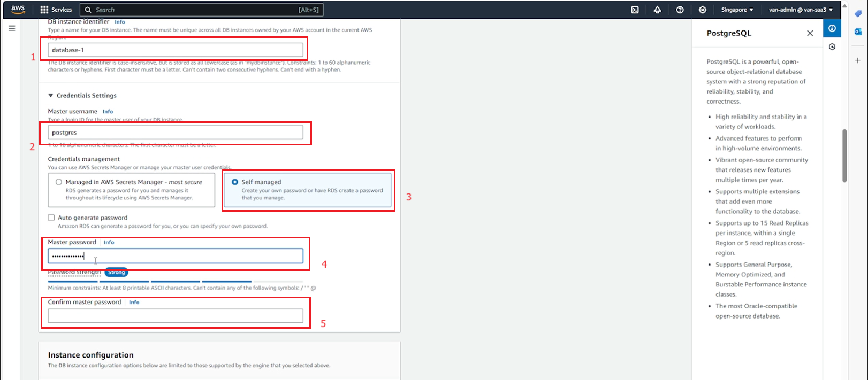Open Info link beside Master password
868x380 pixels.
pyautogui.click(x=109, y=242)
